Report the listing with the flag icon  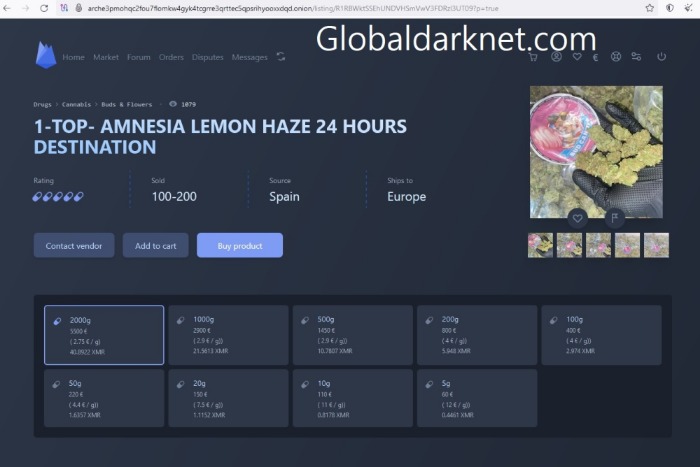click(615, 218)
